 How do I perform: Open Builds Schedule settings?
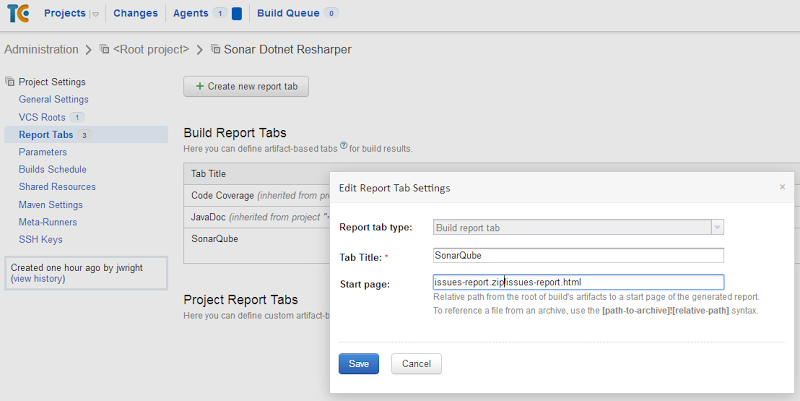[x=53, y=169]
